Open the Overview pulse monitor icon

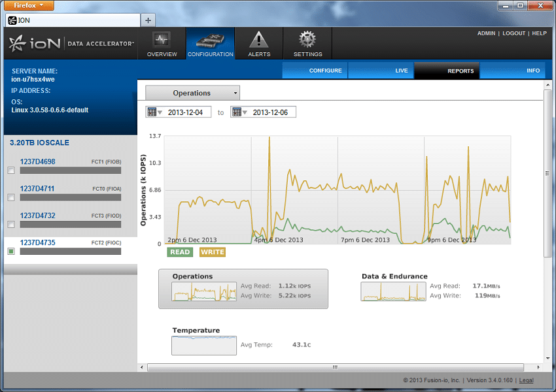coord(162,40)
